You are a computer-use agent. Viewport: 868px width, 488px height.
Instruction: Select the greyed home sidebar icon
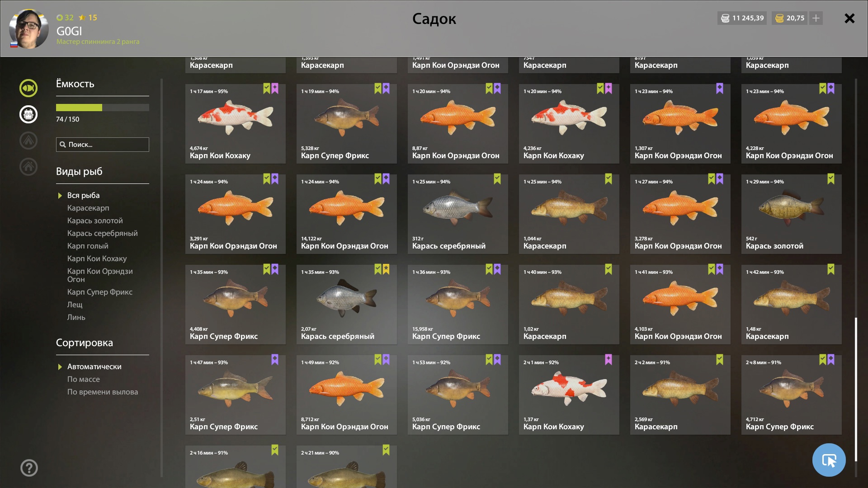pyautogui.click(x=28, y=167)
